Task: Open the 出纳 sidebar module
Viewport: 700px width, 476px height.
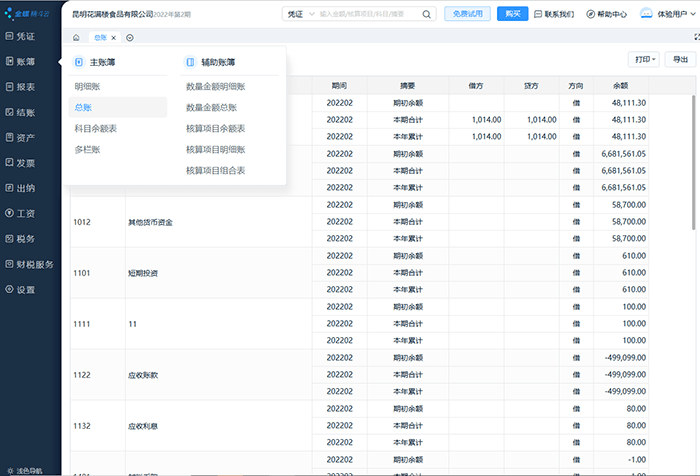Action: 20,188
